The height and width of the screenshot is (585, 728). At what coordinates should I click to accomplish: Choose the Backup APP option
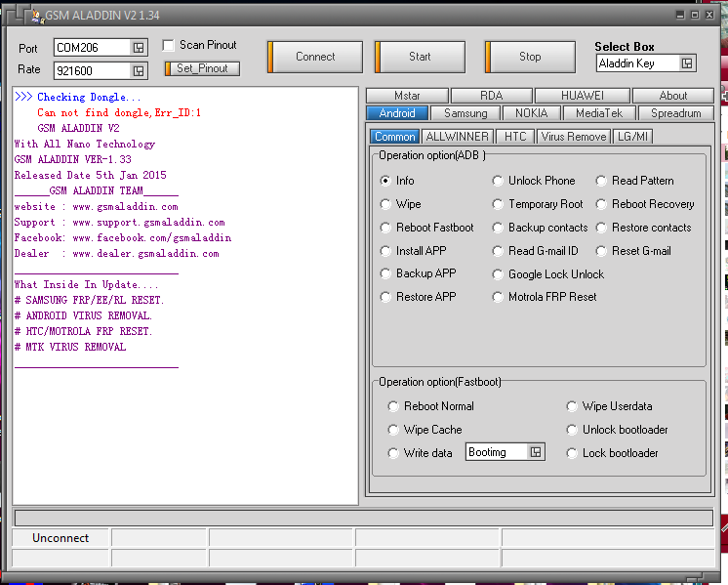tap(418, 273)
